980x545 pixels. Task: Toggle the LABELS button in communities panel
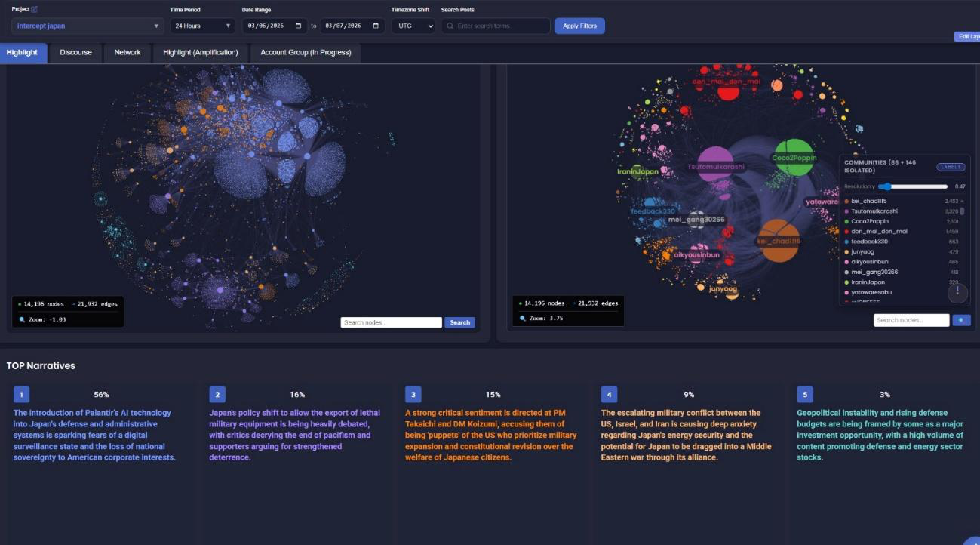click(951, 167)
